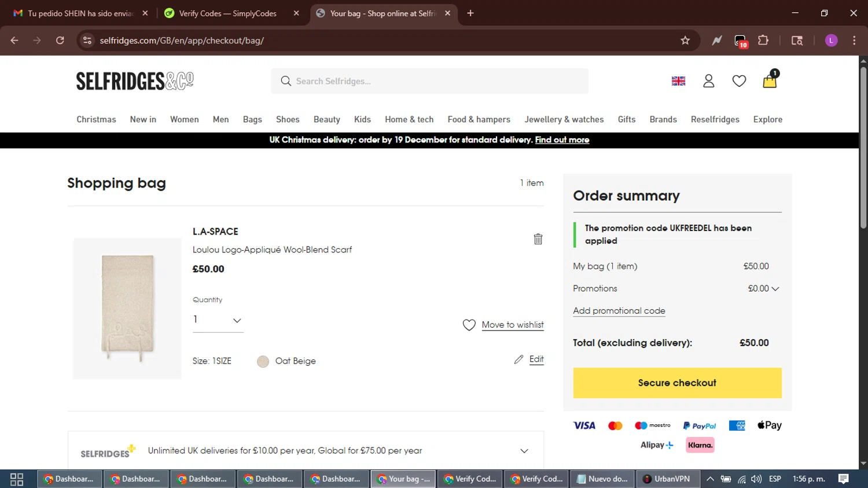Open the Bags menu
This screenshot has width=868, height=488.
tap(252, 119)
